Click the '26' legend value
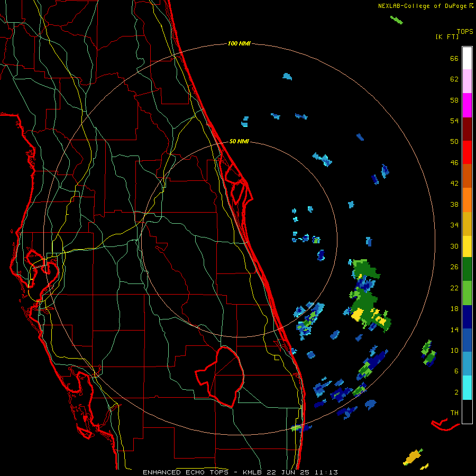 [x=454, y=267]
